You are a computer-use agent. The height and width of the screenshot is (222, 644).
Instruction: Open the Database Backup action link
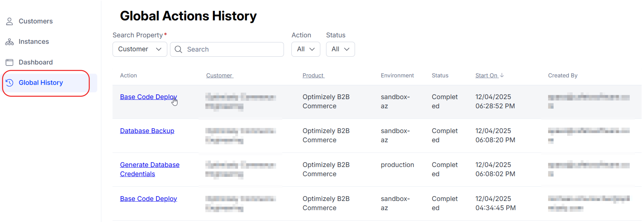[x=147, y=131]
